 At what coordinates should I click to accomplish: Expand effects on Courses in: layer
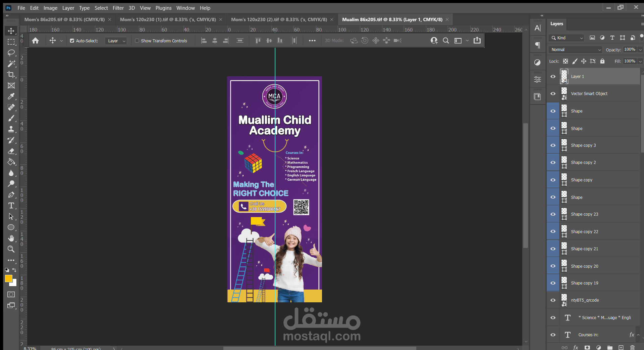coord(638,335)
